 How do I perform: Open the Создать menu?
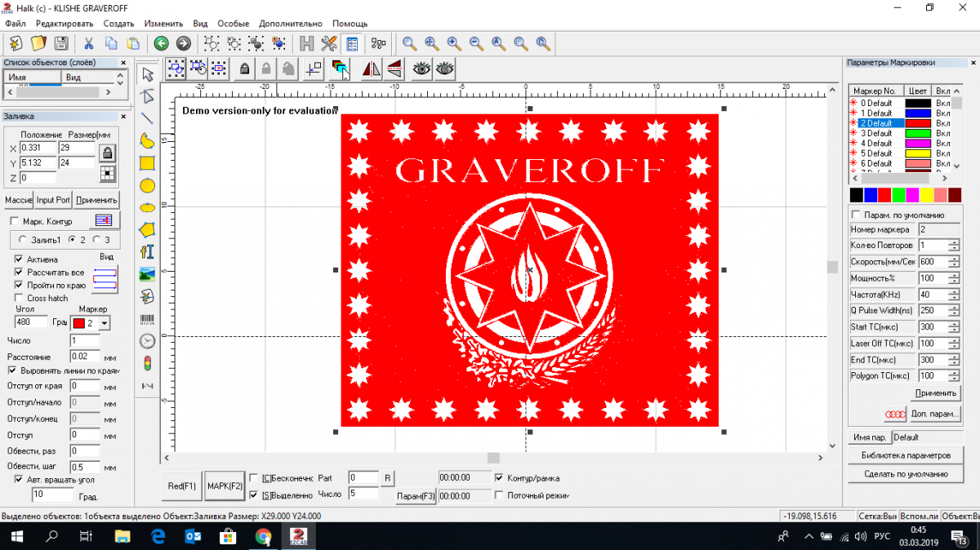click(119, 24)
